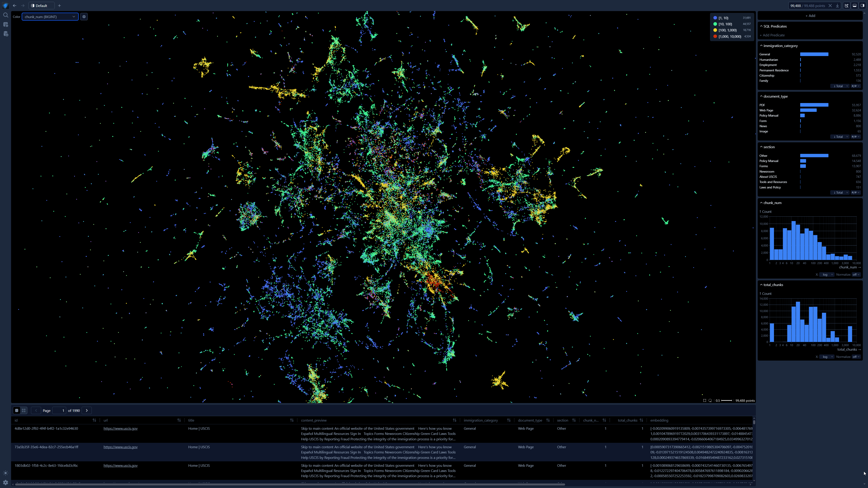This screenshot has height=488, width=868.
Task: Open the first https://www.uscis.gov link
Action: click(x=120, y=428)
